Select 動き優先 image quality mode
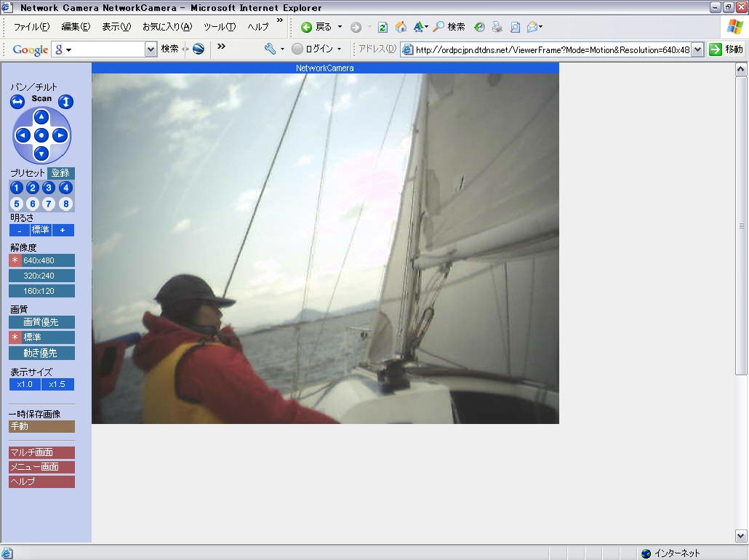 click(x=41, y=353)
